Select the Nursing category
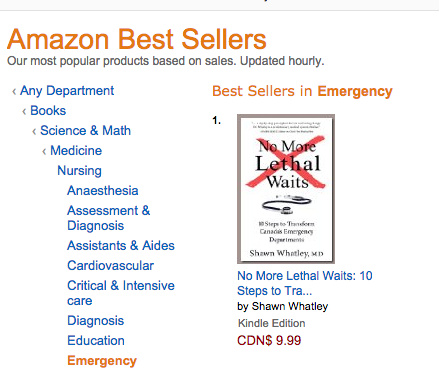This screenshot has width=439, height=370. [79, 171]
